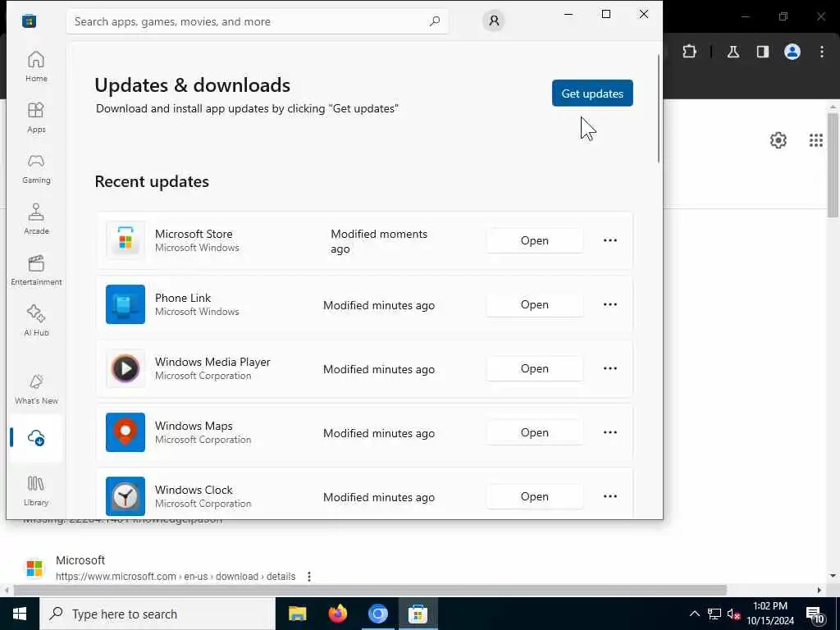Show more options for Windows Media Player
This screenshot has height=630, width=840.
pyautogui.click(x=610, y=368)
